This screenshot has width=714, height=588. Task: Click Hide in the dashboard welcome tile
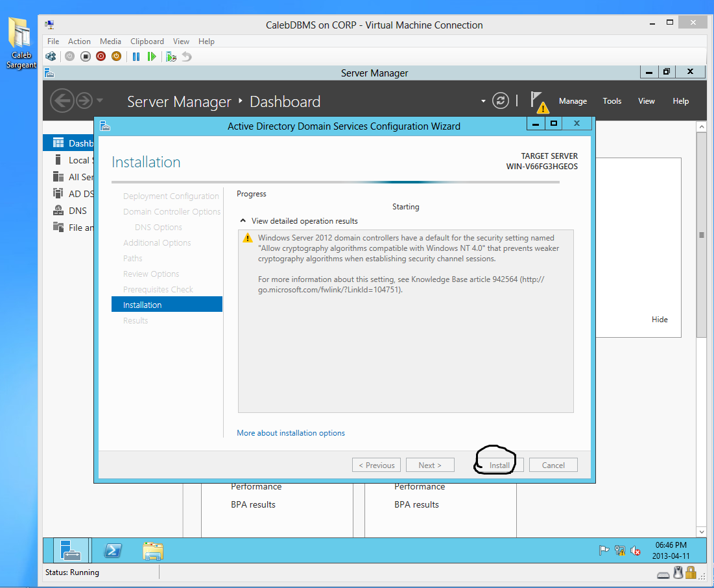tap(660, 320)
